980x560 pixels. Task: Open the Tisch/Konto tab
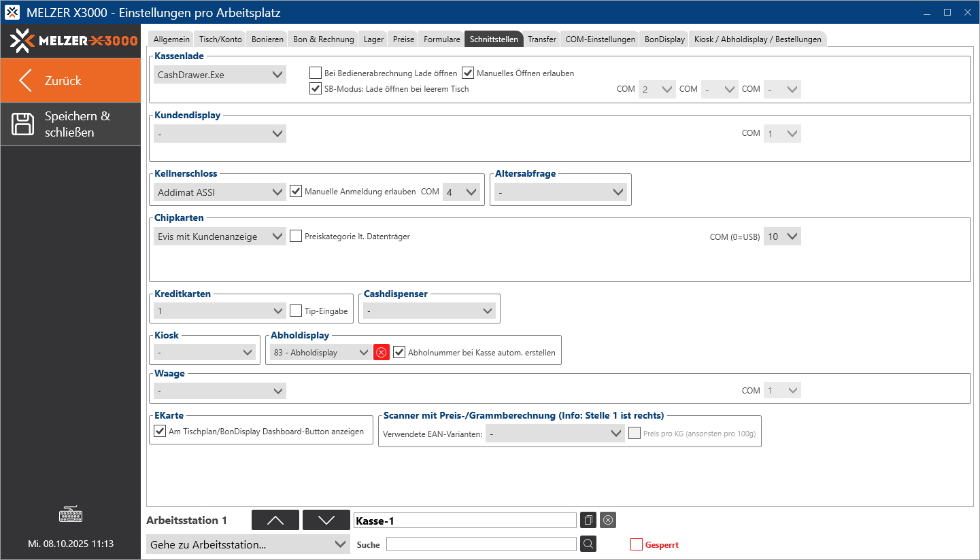coord(220,39)
